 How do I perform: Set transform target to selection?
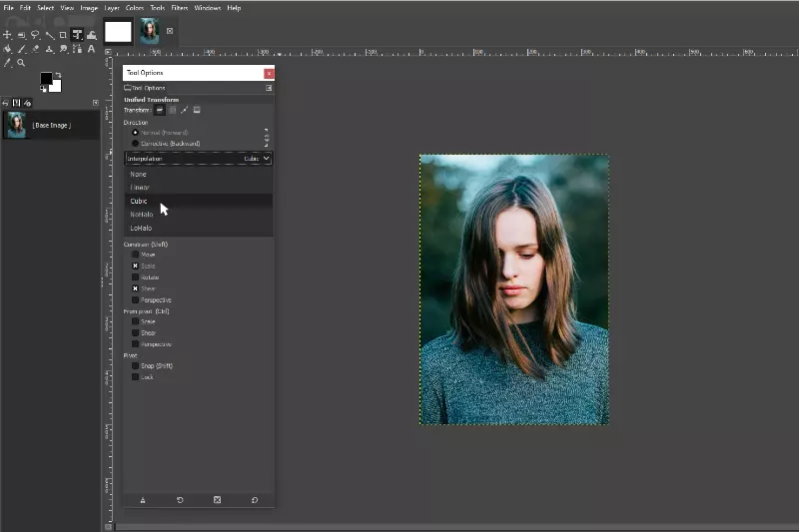[172, 110]
